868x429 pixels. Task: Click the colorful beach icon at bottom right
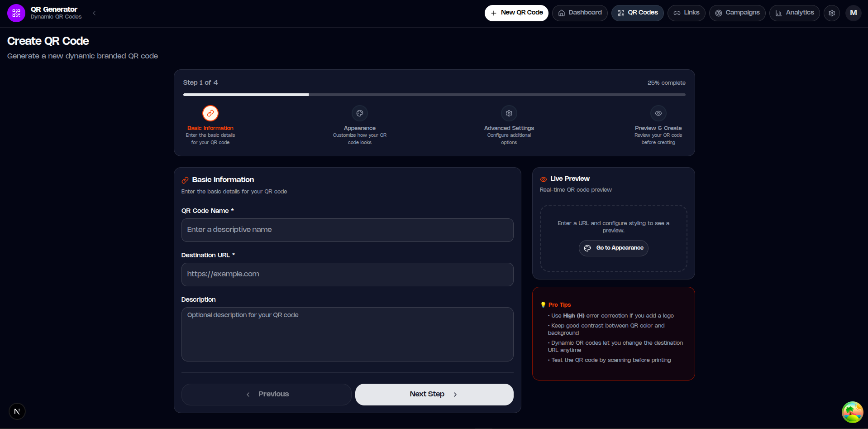[x=853, y=412]
